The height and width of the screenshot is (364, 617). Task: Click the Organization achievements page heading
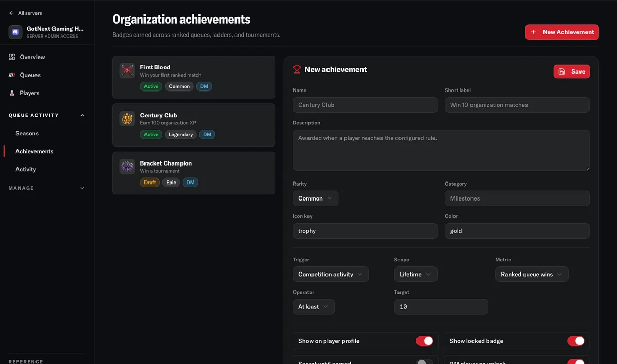[182, 20]
